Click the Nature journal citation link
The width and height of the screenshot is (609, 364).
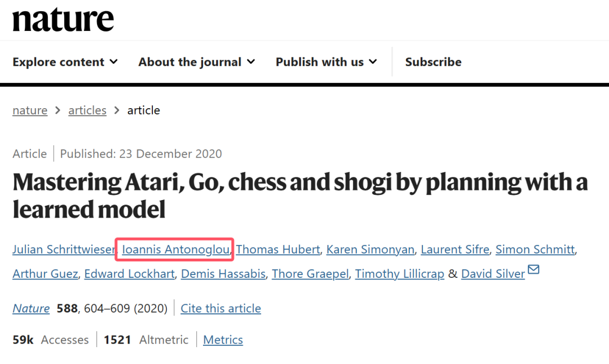tap(31, 308)
